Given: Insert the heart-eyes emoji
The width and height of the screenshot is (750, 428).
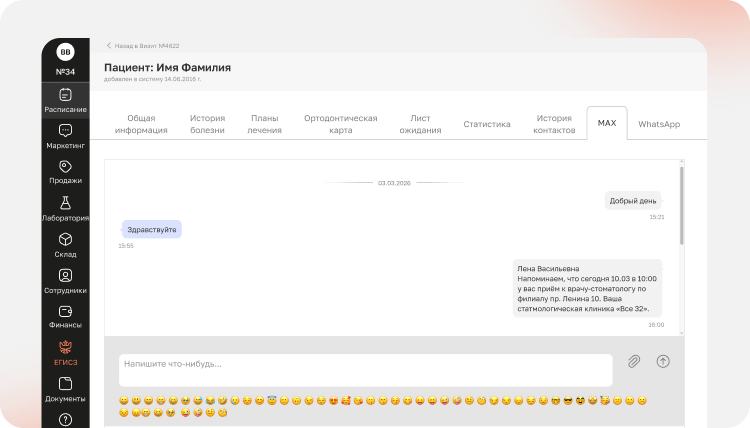Looking at the screenshot, I should click(x=333, y=401).
